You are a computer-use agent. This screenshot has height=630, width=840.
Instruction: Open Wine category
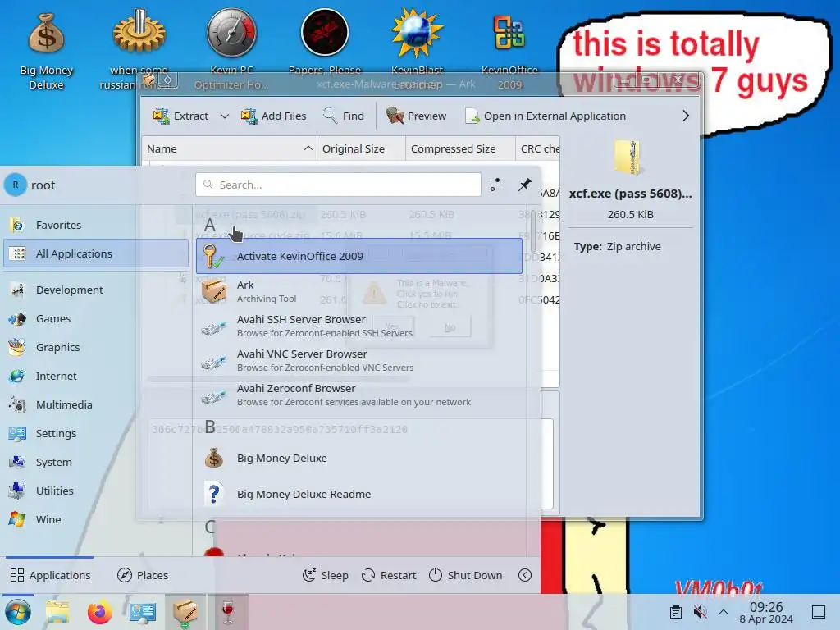click(x=95, y=519)
